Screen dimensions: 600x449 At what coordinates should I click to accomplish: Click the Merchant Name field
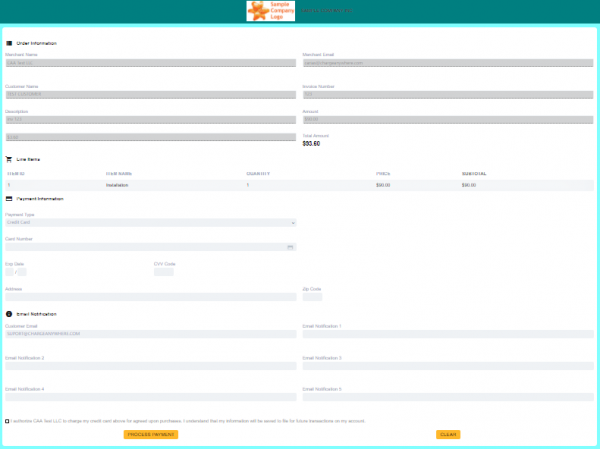click(x=151, y=63)
